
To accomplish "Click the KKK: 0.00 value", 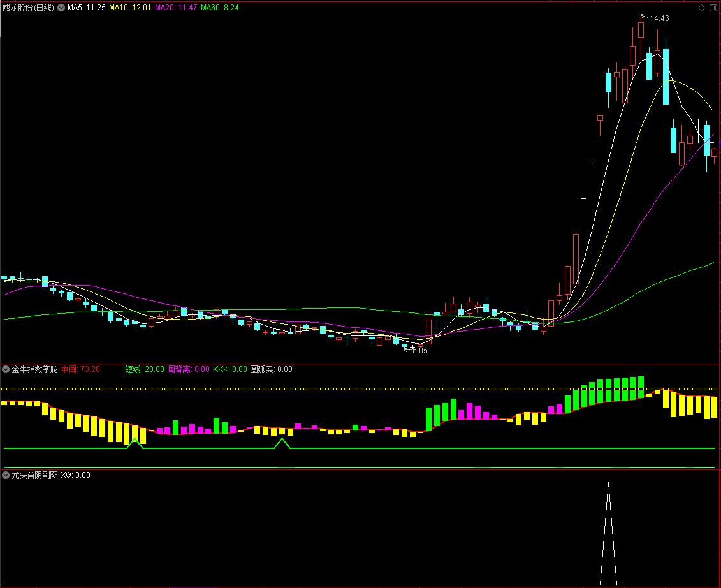I will tap(230, 369).
